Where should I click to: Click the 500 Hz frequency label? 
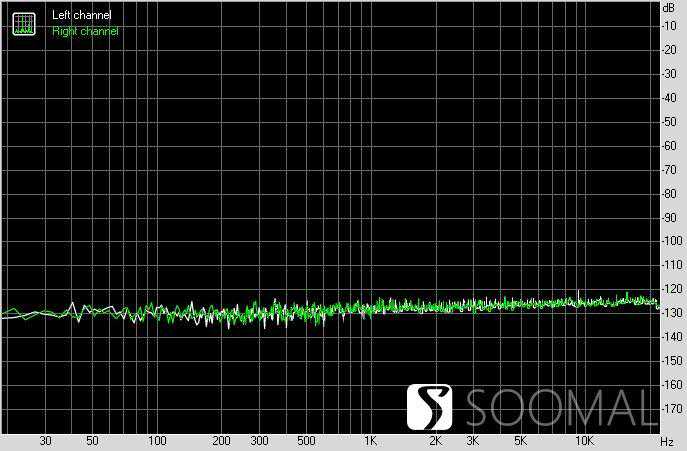pyautogui.click(x=306, y=441)
